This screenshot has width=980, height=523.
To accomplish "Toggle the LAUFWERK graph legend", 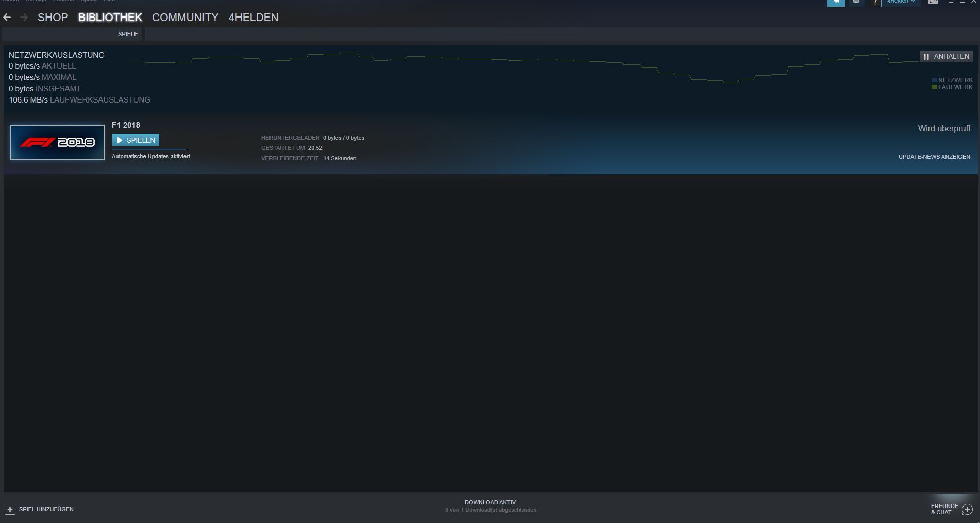I will point(952,87).
